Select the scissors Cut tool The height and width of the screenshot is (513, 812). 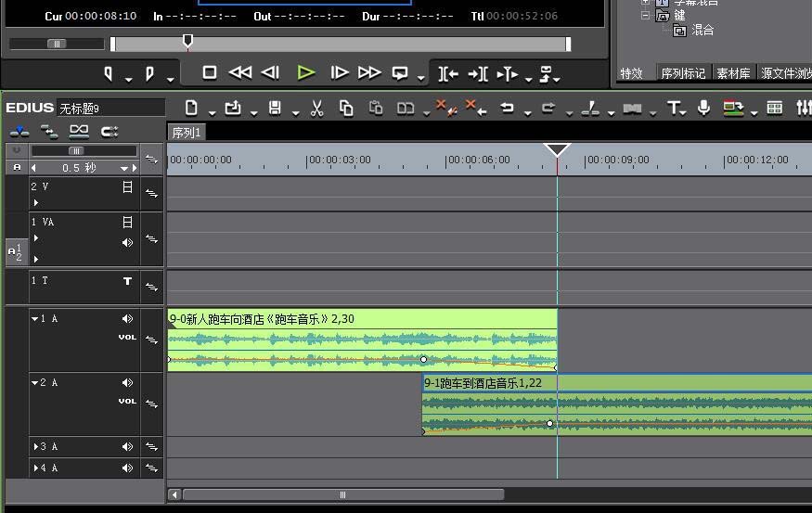coord(316,109)
